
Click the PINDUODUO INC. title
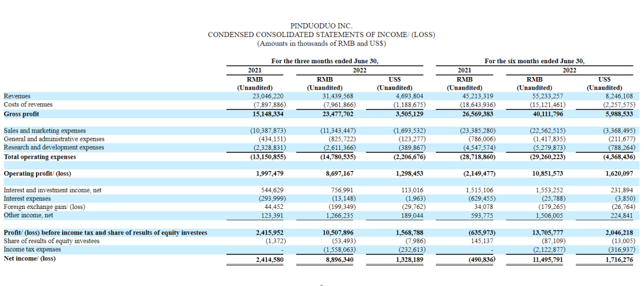coord(321,27)
